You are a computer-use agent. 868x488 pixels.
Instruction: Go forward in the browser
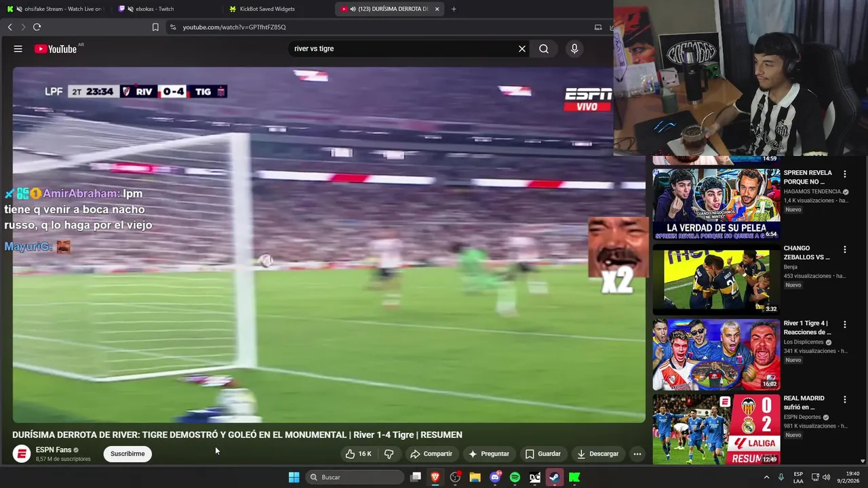click(x=23, y=27)
